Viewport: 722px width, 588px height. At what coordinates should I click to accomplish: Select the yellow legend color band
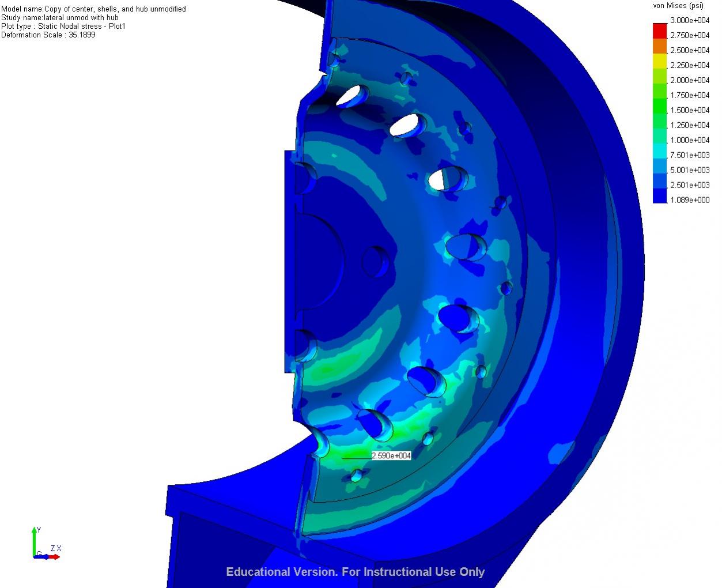pyautogui.click(x=659, y=61)
